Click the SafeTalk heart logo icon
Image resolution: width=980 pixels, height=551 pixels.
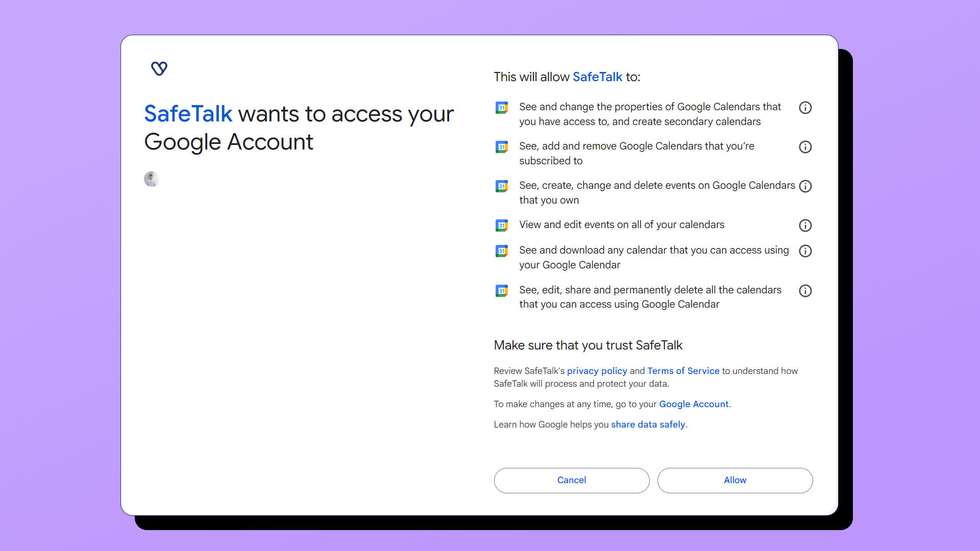pyautogui.click(x=159, y=68)
